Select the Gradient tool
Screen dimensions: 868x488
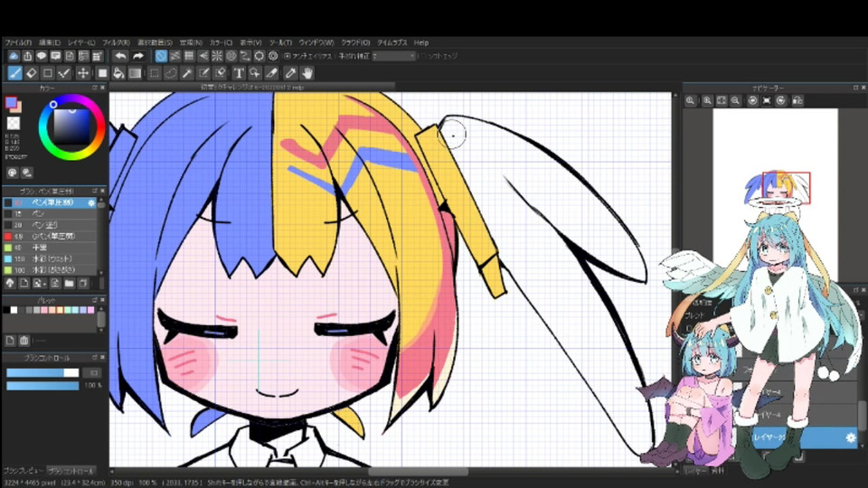coord(135,73)
